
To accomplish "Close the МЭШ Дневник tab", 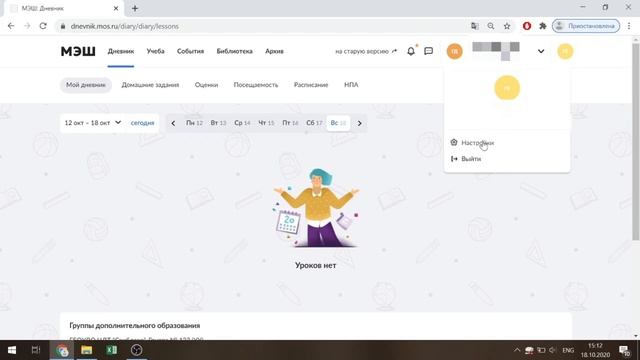I will [x=116, y=8].
